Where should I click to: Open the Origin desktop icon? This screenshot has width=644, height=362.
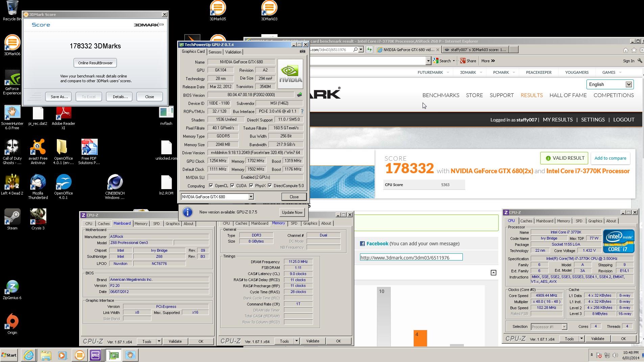pyautogui.click(x=12, y=324)
